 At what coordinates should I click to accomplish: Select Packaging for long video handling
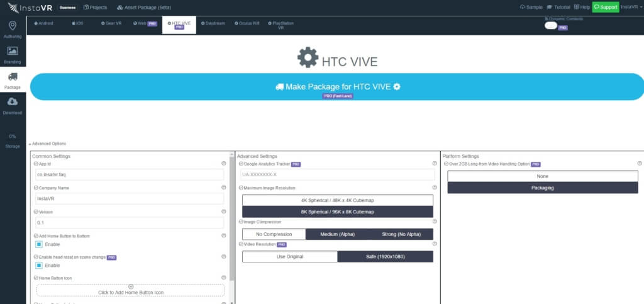pos(543,188)
